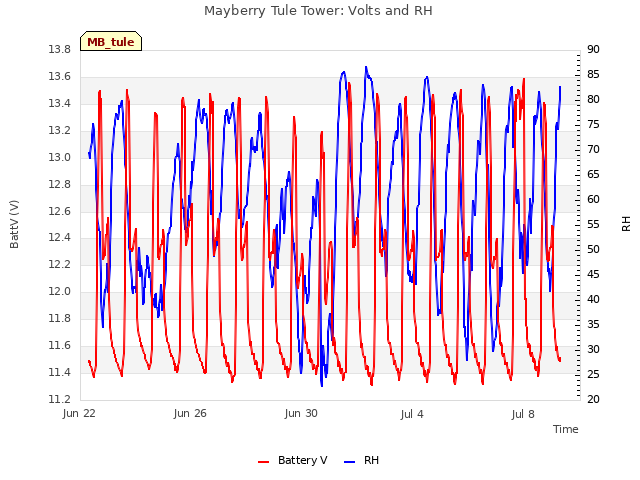
Task: Click the 75 right axis value
Action: [x=593, y=124]
